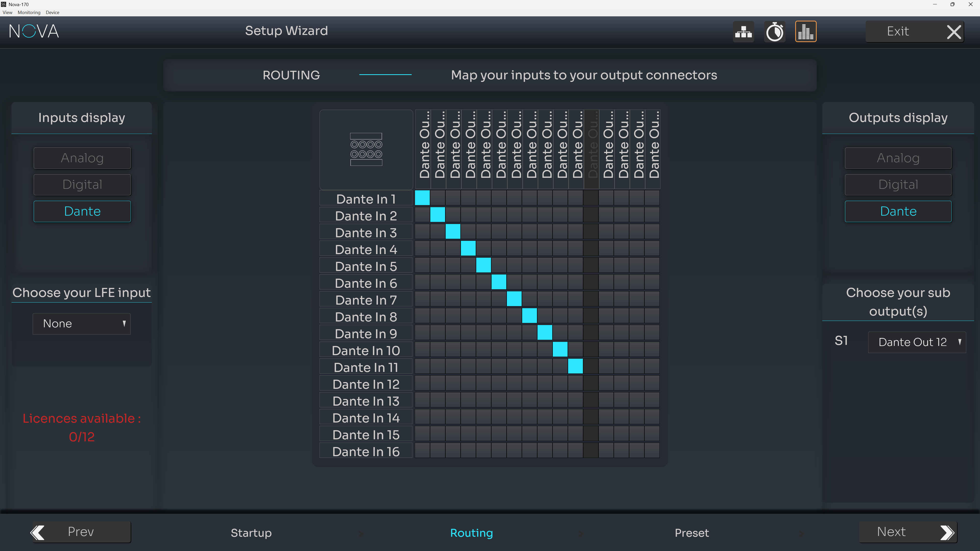Go to the Preset wizard step
The width and height of the screenshot is (980, 551).
pyautogui.click(x=692, y=533)
